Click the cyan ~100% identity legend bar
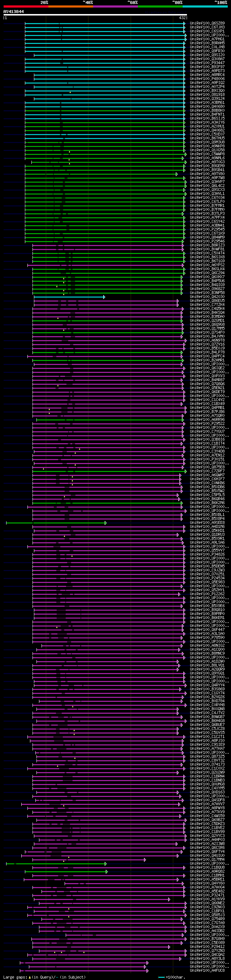The height and width of the screenshot is (980, 231). pyautogui.click(x=205, y=6)
